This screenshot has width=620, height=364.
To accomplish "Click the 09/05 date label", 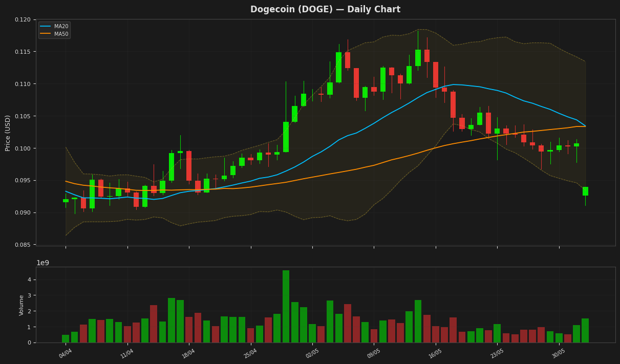I will coord(374,353).
